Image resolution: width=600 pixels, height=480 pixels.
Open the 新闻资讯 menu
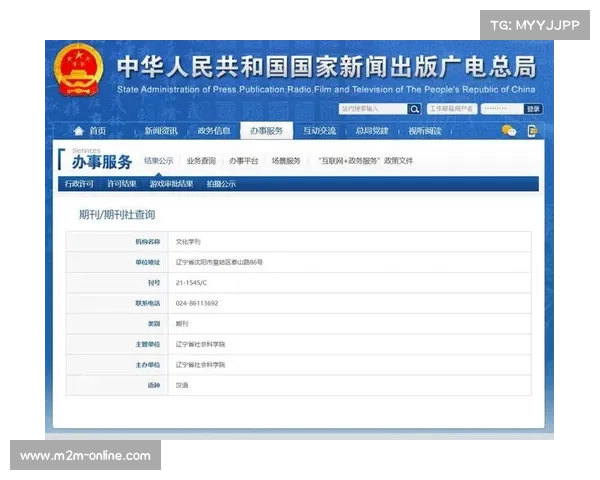pos(161,131)
